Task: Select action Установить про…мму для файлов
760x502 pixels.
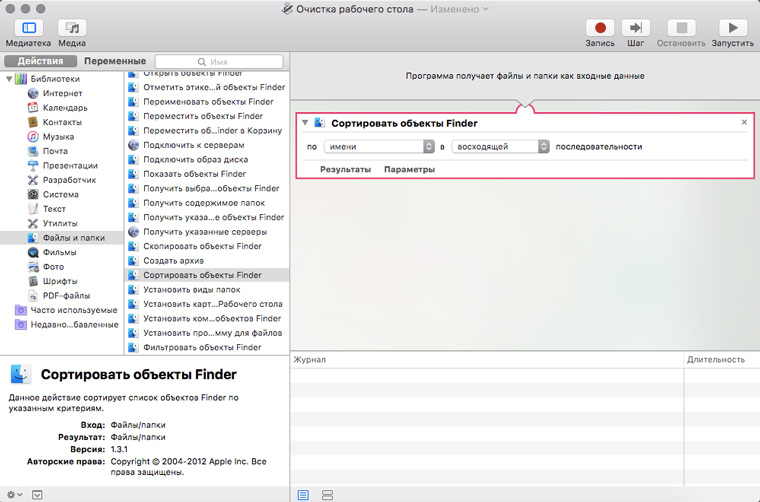Action: pyautogui.click(x=207, y=333)
